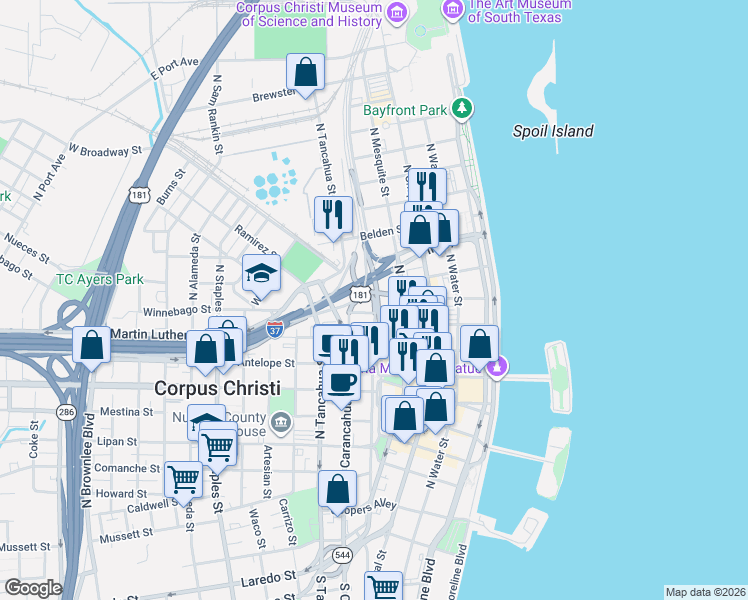Click the Nueces County Courthouse icon
The height and width of the screenshot is (600, 748).
click(280, 422)
